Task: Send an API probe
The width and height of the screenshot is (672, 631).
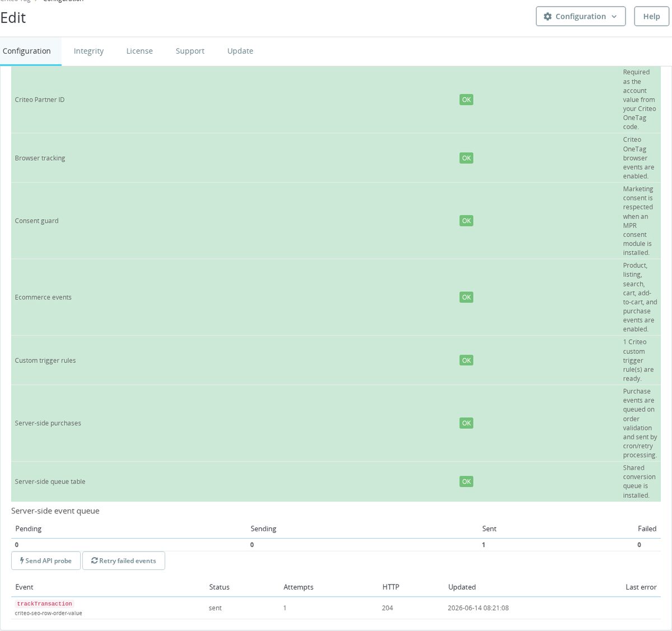Action: point(46,560)
